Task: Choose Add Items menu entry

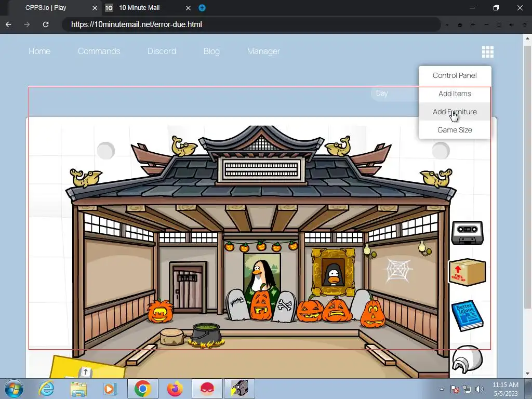Action: [x=455, y=94]
